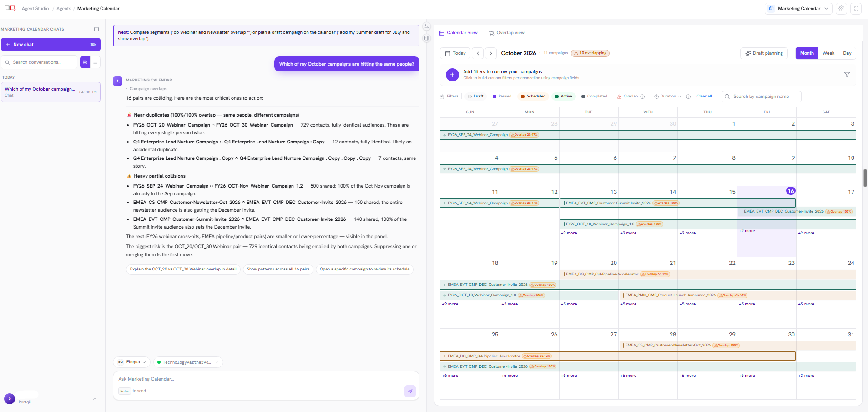Click the fullscreen expand icon in the top bar
Screen dimensions: 868x412
coord(856,9)
